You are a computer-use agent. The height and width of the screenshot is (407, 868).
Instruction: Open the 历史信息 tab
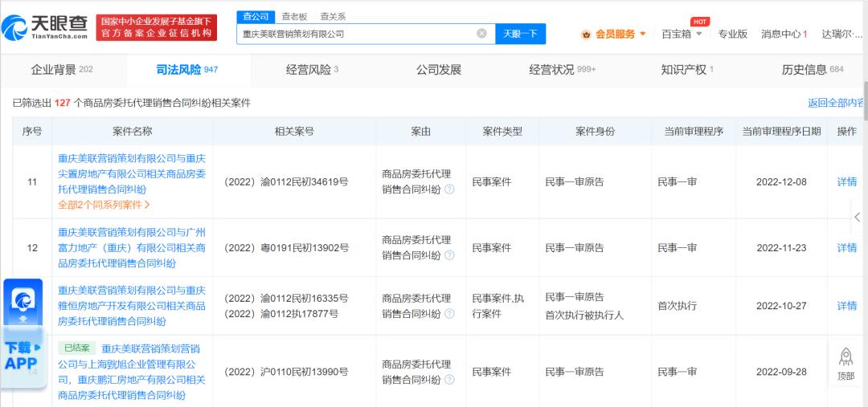click(x=813, y=70)
